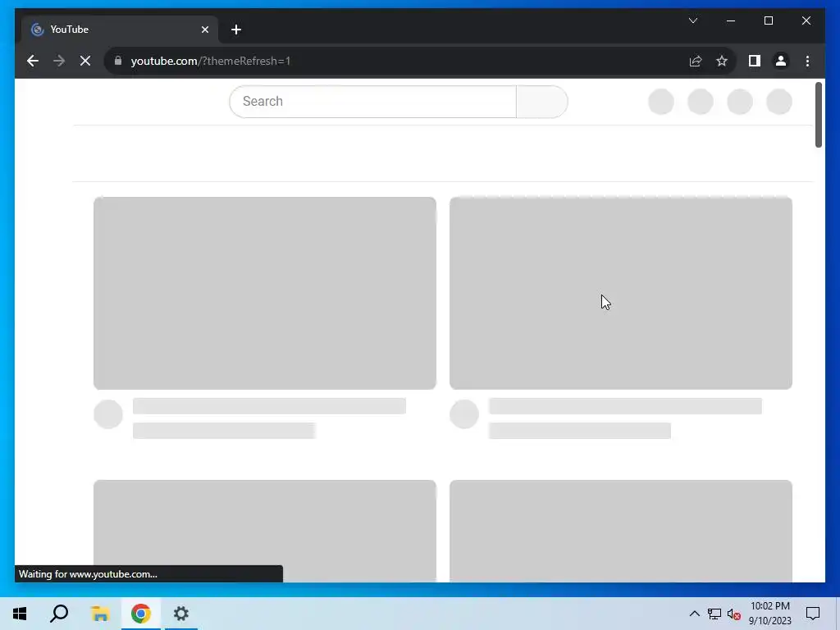Show hidden system tray icons

pyautogui.click(x=694, y=614)
